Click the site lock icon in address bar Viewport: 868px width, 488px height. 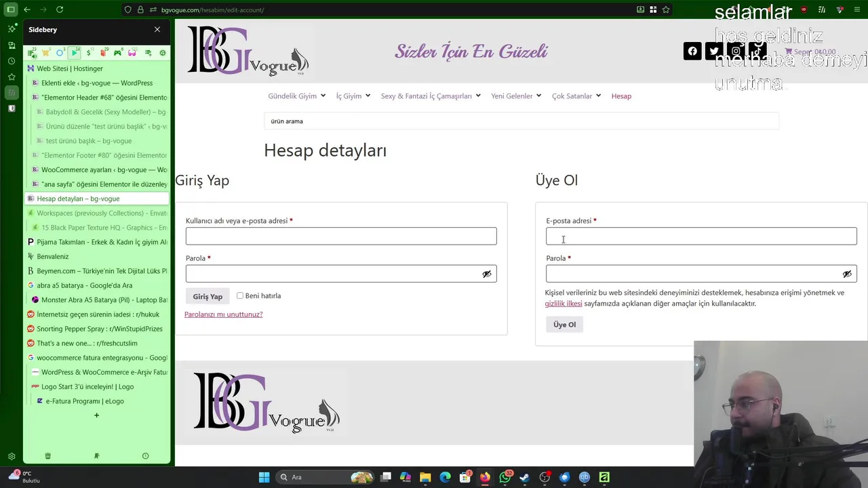click(140, 9)
